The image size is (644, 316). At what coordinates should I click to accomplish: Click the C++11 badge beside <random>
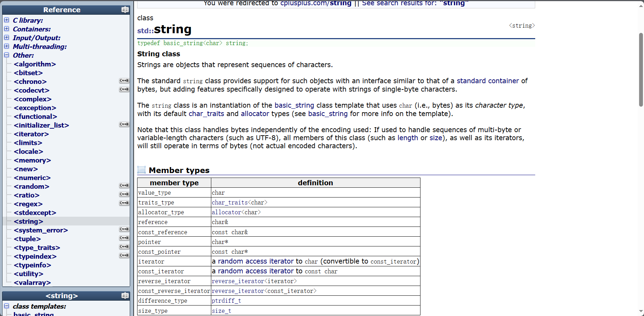124,185
